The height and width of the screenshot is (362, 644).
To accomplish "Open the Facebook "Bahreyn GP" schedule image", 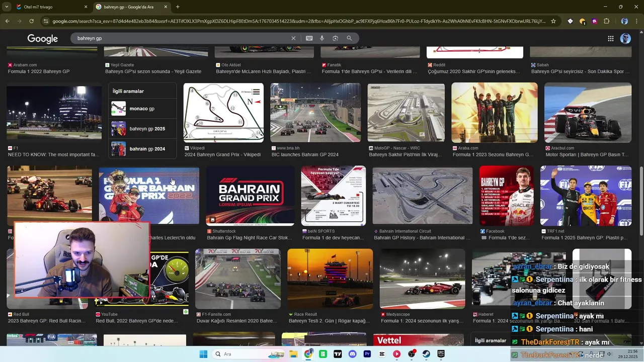I will pyautogui.click(x=507, y=196).
